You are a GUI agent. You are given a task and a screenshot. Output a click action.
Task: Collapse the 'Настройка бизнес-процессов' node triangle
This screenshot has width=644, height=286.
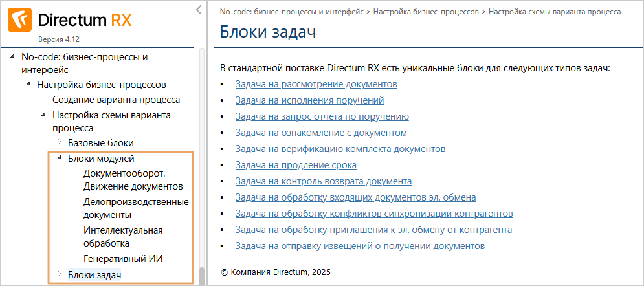tap(28, 84)
